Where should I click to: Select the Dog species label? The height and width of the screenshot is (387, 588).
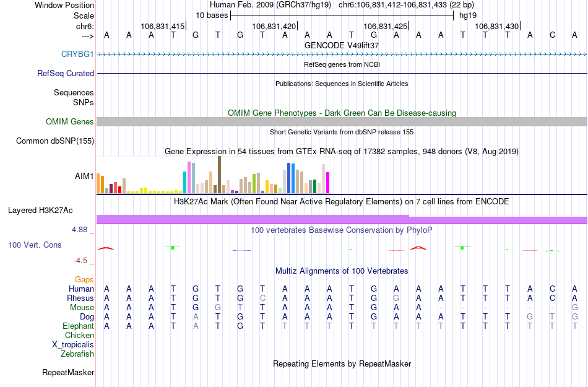coord(87,317)
